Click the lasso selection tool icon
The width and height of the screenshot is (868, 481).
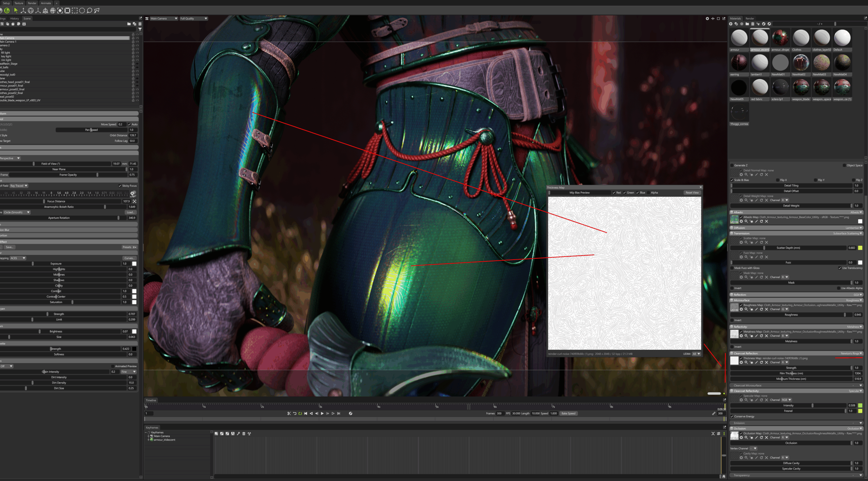point(89,11)
